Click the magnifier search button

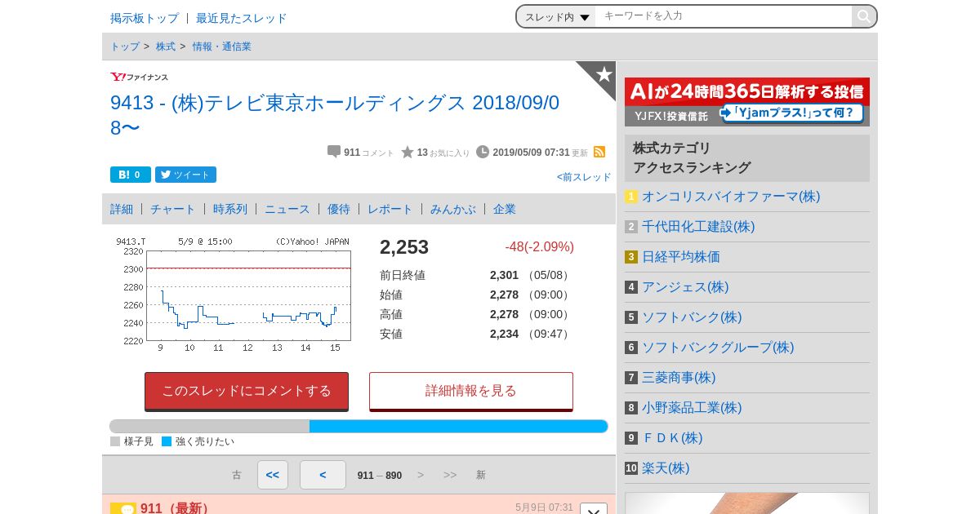(863, 16)
